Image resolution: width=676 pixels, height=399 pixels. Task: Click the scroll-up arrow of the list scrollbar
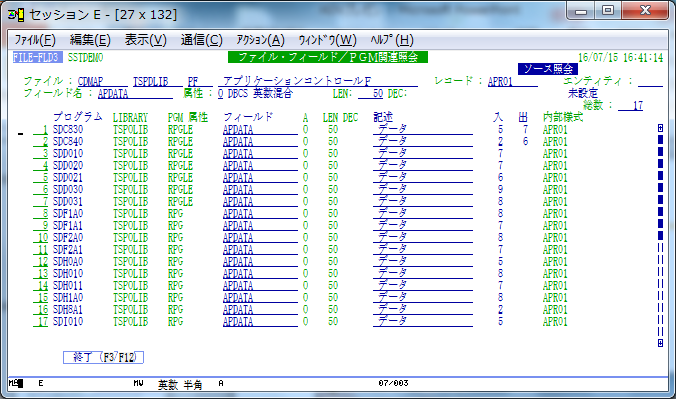click(660, 128)
